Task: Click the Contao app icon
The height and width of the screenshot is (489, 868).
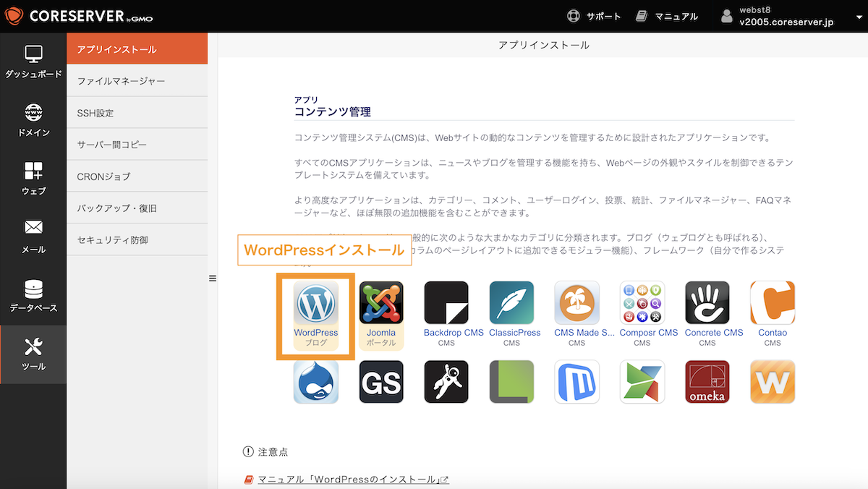Action: (x=773, y=303)
